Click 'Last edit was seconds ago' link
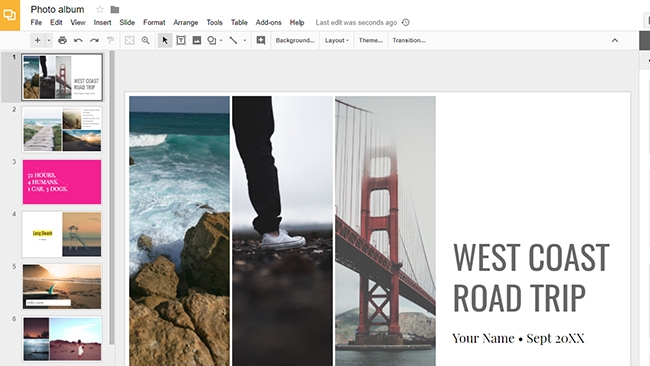 tap(356, 22)
